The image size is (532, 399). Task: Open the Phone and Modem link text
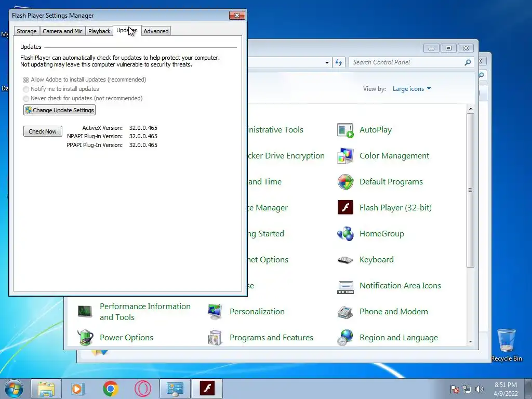(394, 312)
